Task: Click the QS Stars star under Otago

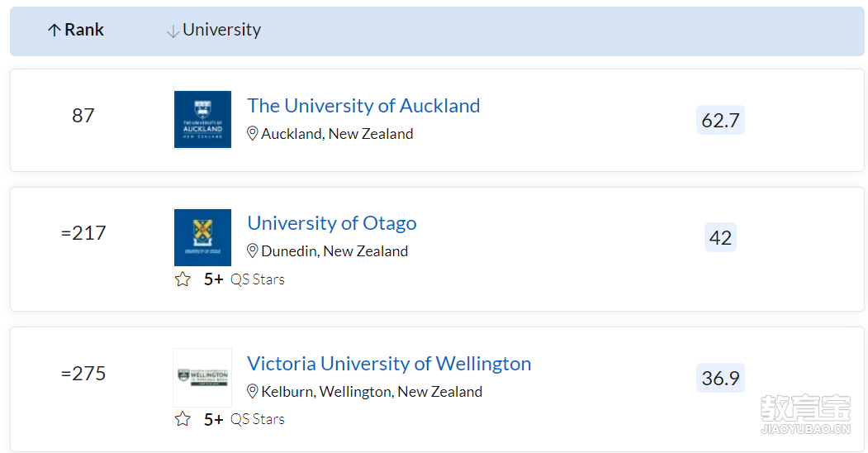Action: [x=183, y=279]
